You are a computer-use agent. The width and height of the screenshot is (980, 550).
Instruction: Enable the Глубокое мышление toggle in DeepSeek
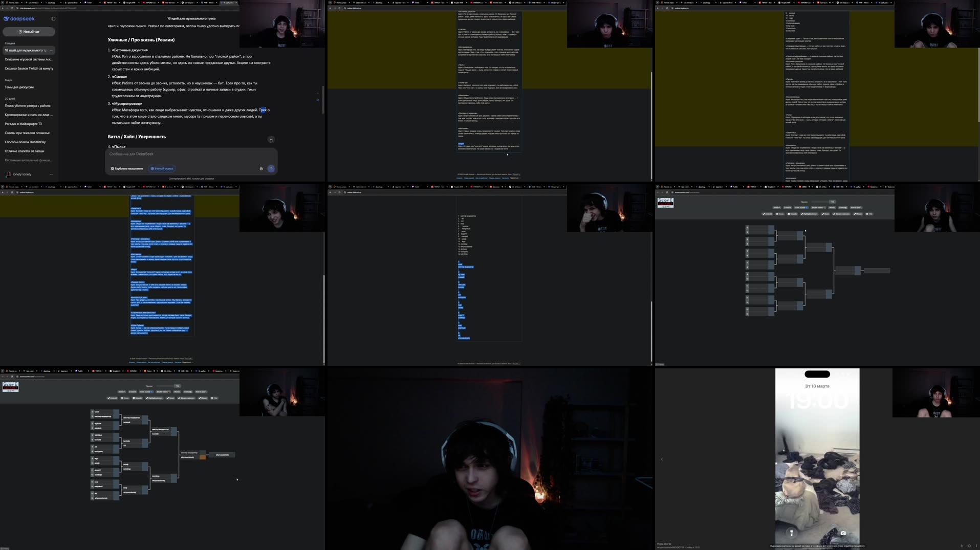pos(126,168)
